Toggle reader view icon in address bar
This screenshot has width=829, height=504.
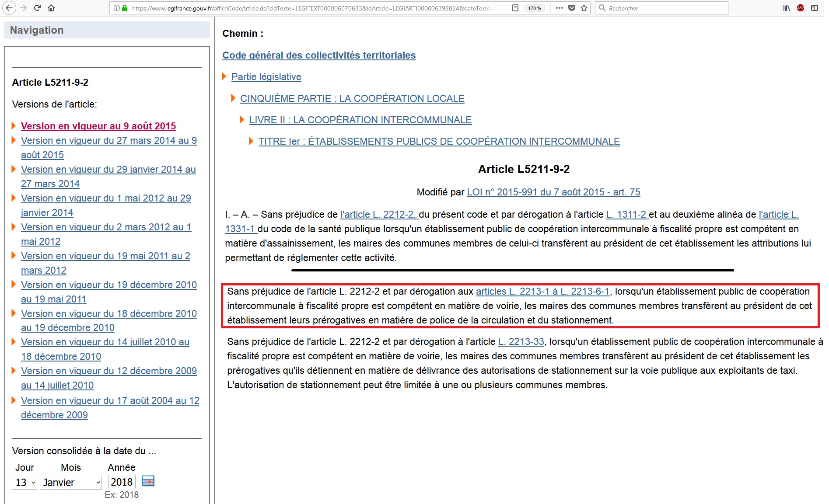coord(515,8)
